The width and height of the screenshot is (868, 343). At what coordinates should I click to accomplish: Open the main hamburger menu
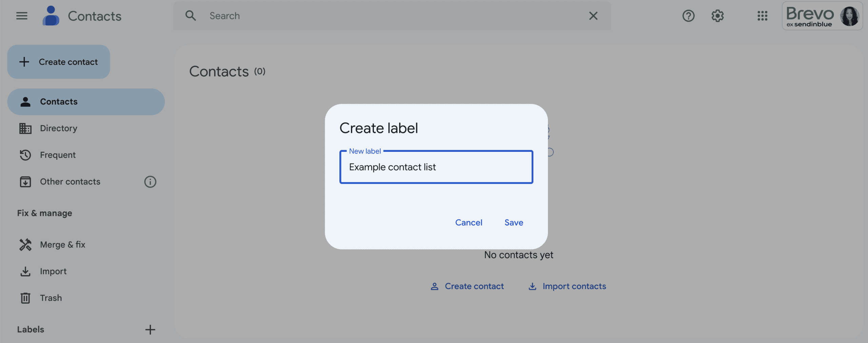22,16
